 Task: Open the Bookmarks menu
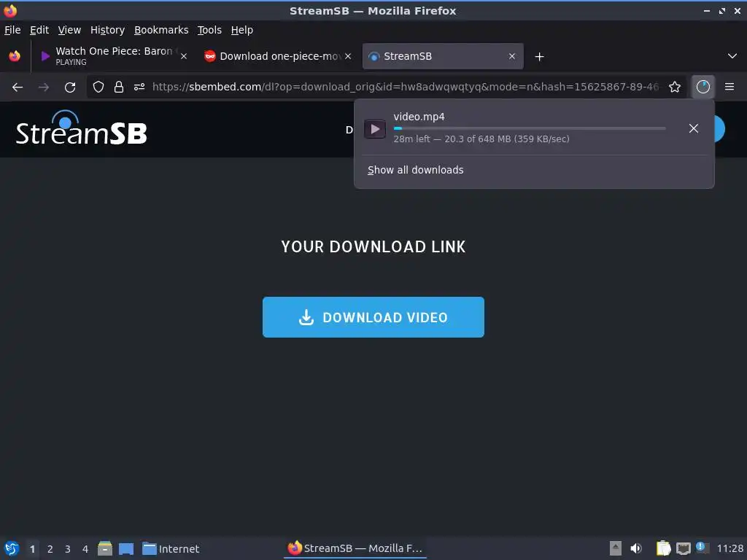coord(161,30)
